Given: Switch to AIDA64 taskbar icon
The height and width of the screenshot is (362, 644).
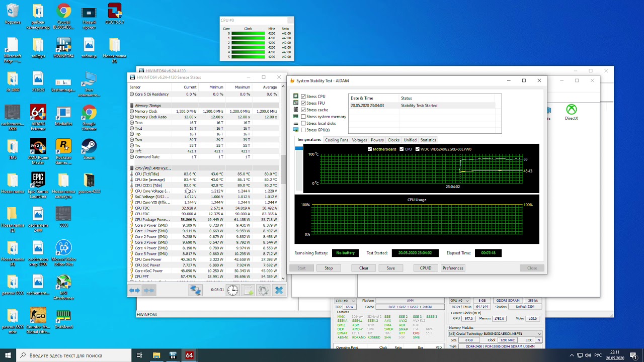Looking at the screenshot, I should point(189,355).
